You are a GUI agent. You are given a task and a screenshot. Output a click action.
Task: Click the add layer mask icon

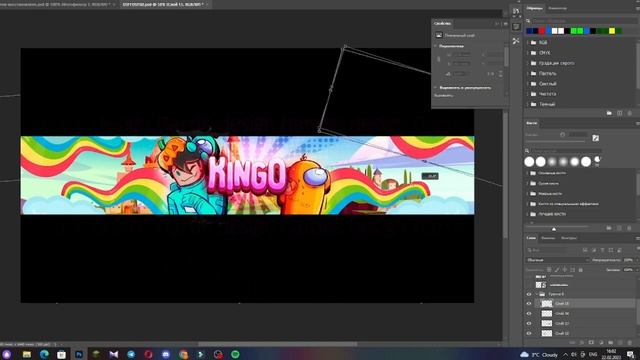(591, 342)
